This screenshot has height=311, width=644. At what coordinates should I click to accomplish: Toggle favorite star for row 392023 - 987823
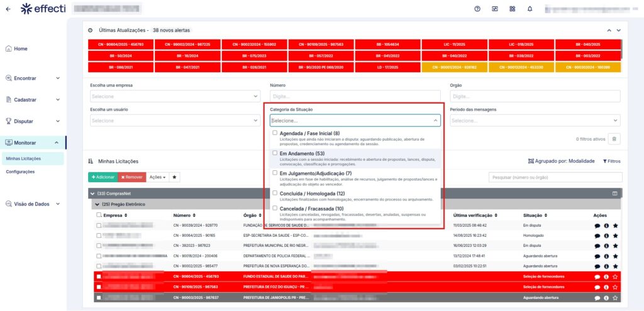615,246
